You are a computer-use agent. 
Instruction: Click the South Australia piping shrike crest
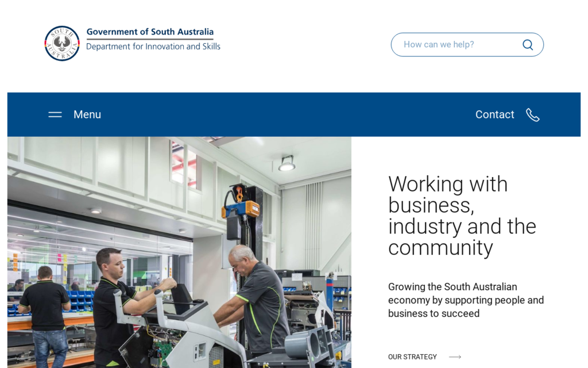click(x=61, y=43)
